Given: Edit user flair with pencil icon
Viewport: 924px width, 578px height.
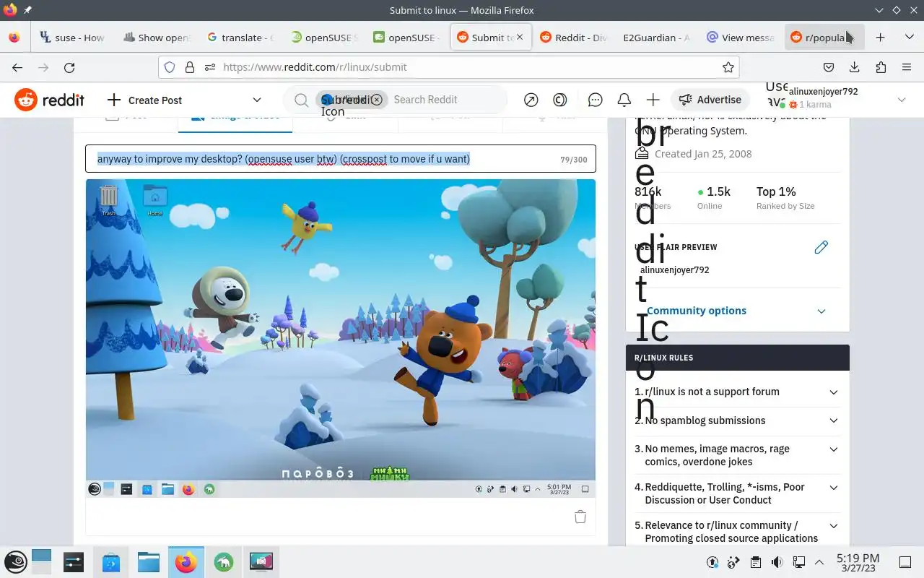Looking at the screenshot, I should point(821,247).
